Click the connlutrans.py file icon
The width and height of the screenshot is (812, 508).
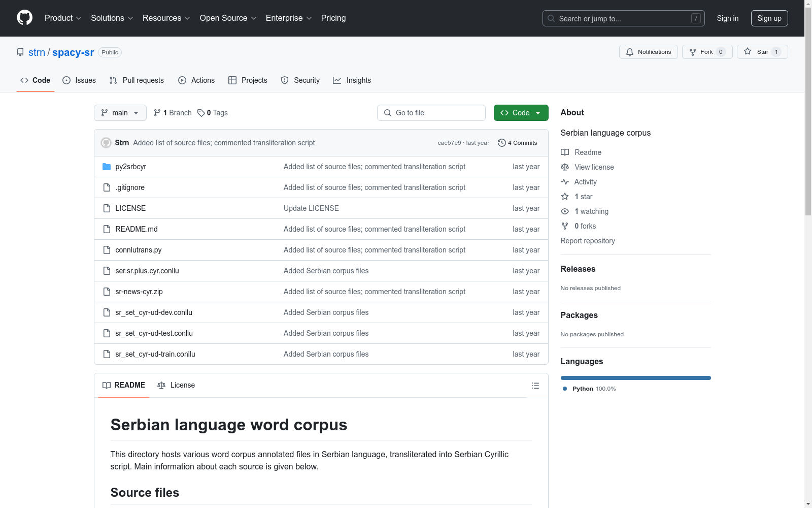pyautogui.click(x=107, y=250)
